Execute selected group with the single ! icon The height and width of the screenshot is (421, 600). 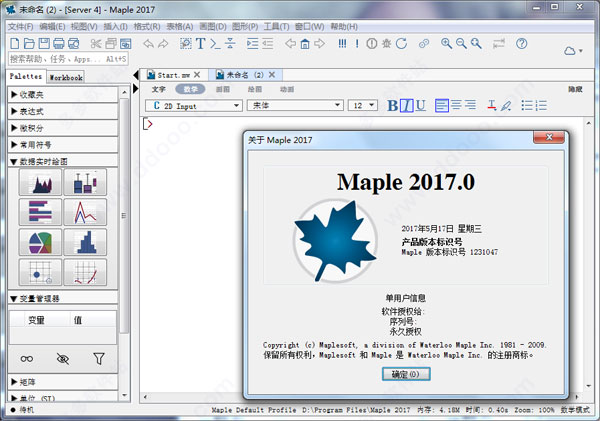point(357,44)
